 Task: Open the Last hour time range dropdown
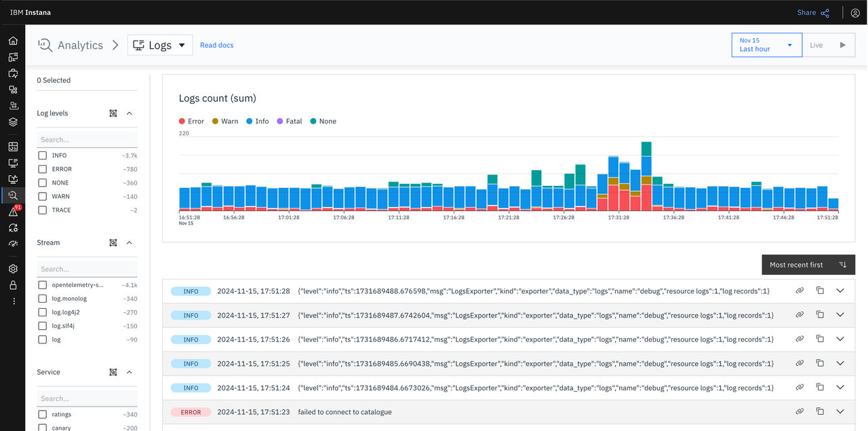click(767, 45)
